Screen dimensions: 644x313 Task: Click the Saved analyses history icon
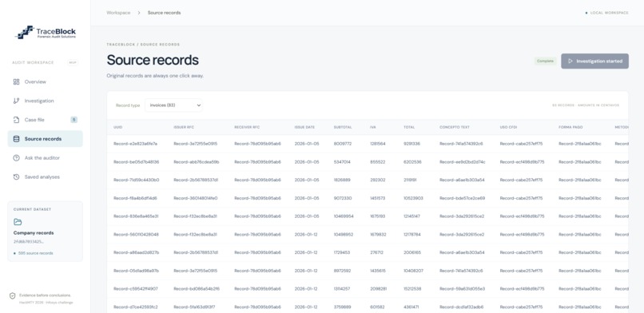(x=17, y=176)
